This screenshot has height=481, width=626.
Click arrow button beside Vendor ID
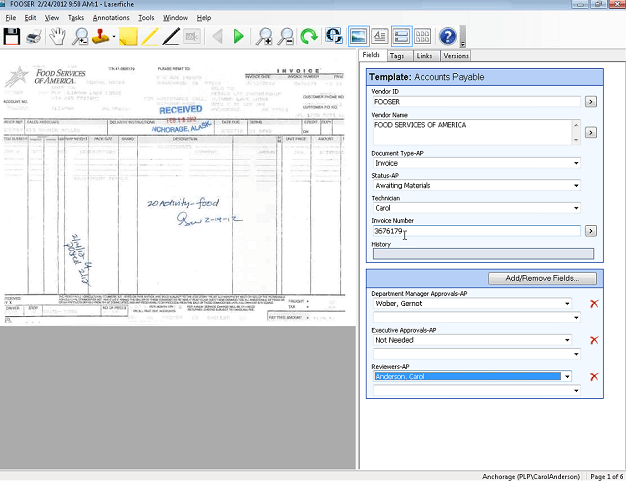[x=591, y=102]
